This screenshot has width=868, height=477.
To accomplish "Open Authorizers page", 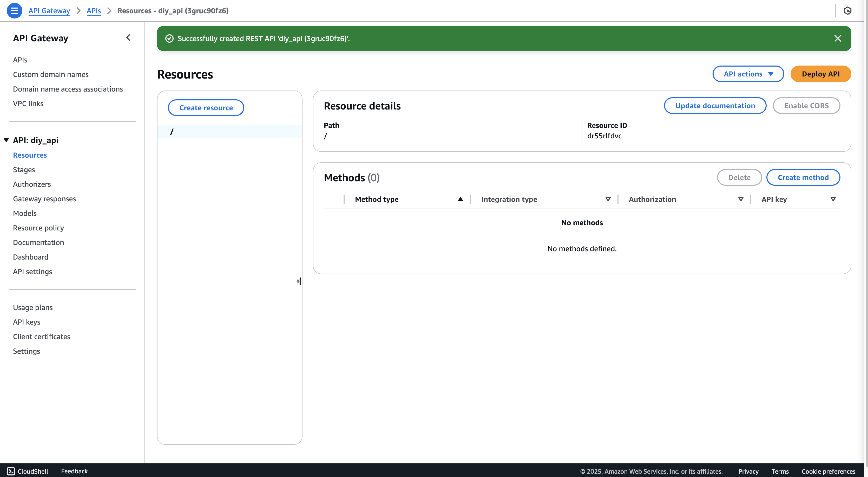I will pos(32,184).
